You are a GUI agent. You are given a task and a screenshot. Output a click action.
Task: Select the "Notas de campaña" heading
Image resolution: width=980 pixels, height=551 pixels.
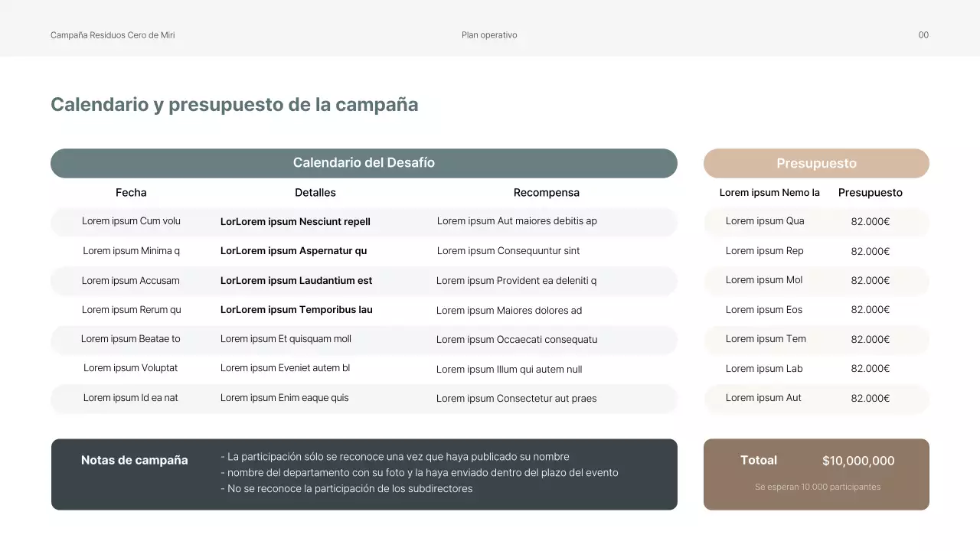(135, 461)
